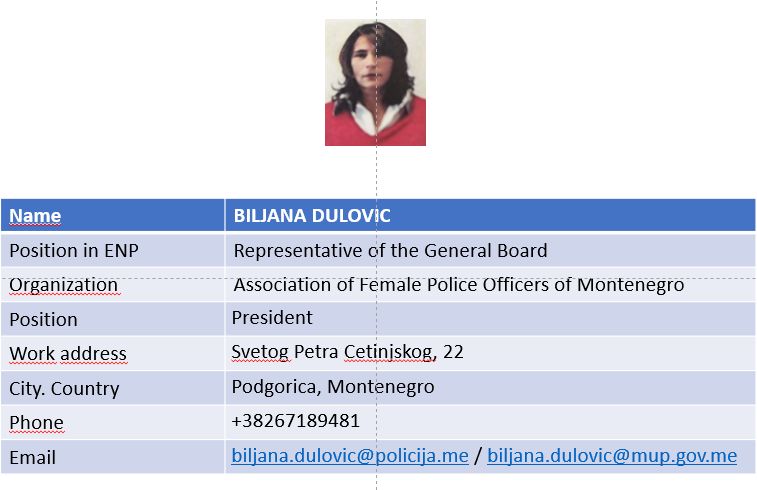Click the Work address label cell
This screenshot has height=490, width=757.
[112, 354]
